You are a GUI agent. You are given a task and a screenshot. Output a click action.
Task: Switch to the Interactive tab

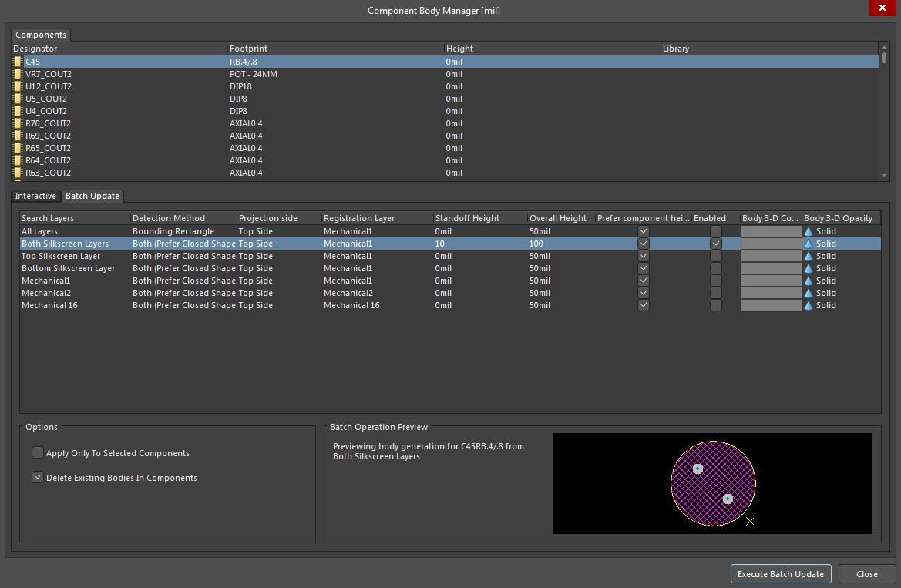click(35, 196)
